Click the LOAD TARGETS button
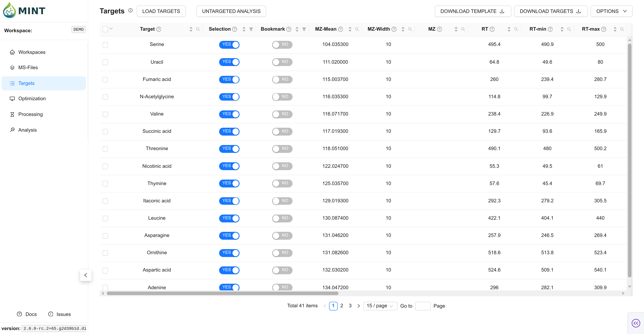644x334 pixels. coord(161,11)
